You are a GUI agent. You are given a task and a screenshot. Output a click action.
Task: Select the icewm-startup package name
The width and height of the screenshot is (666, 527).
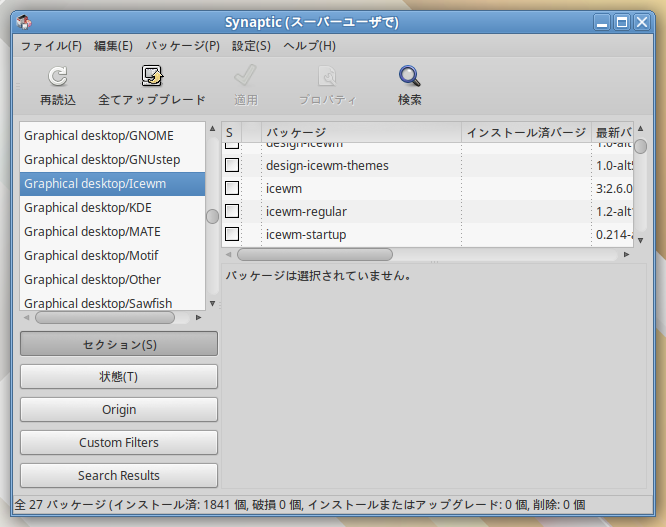pos(306,234)
